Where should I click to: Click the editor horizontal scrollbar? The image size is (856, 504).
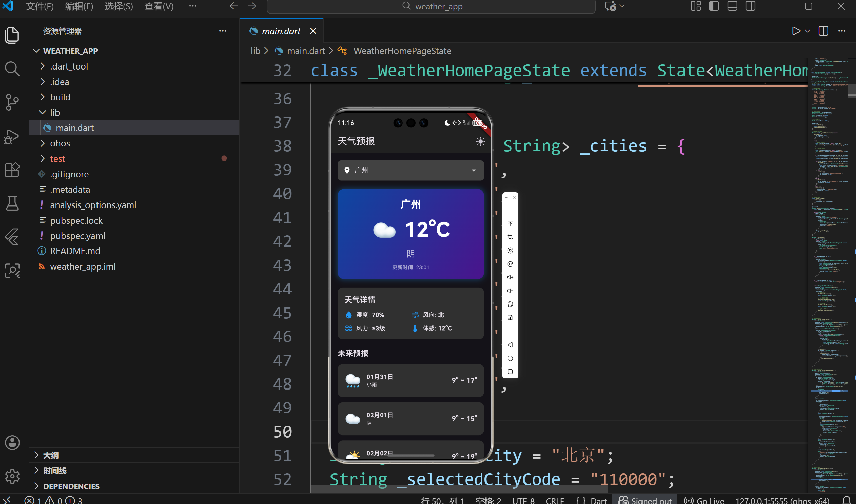pyautogui.click(x=459, y=490)
